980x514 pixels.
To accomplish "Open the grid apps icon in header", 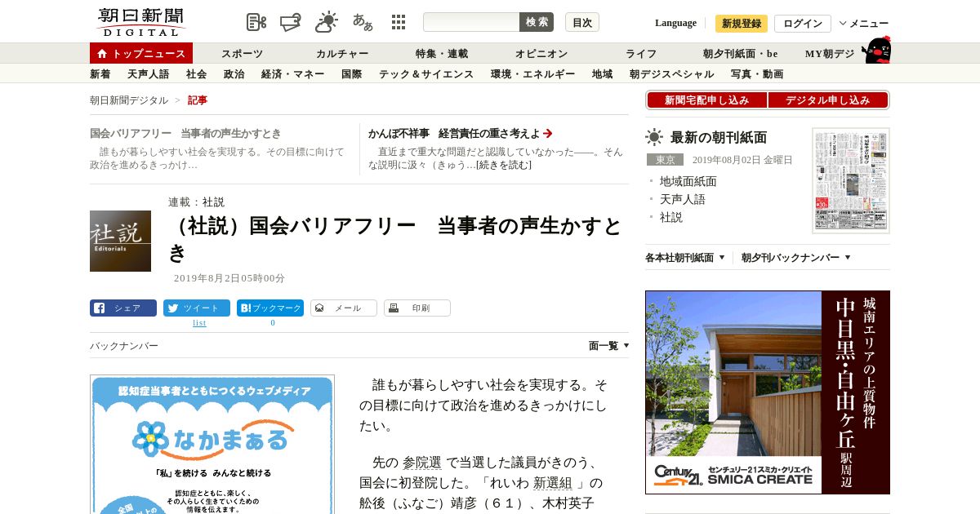I will 399,22.
